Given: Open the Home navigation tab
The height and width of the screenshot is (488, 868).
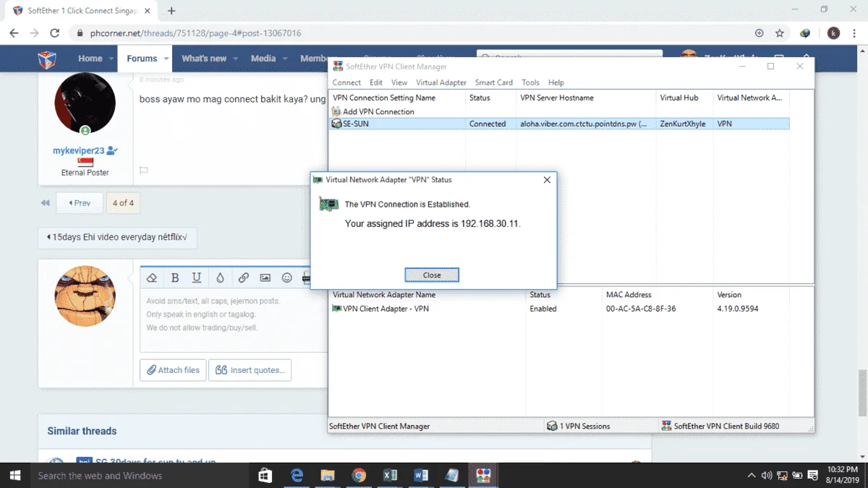Looking at the screenshot, I should [x=90, y=59].
